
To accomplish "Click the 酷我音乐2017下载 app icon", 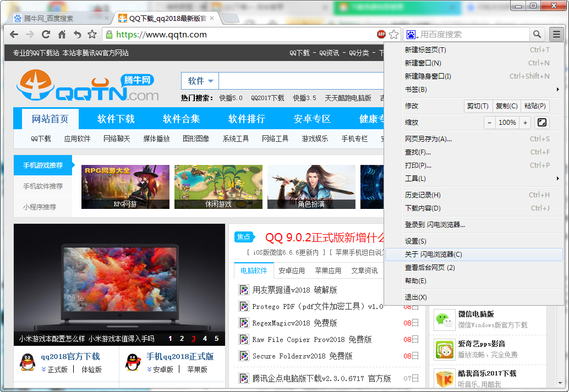I will (445, 379).
